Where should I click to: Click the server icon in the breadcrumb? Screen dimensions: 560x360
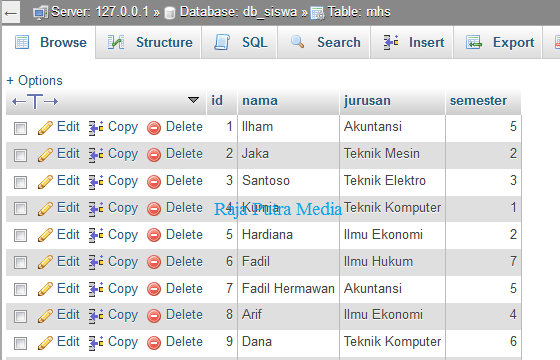[x=40, y=13]
